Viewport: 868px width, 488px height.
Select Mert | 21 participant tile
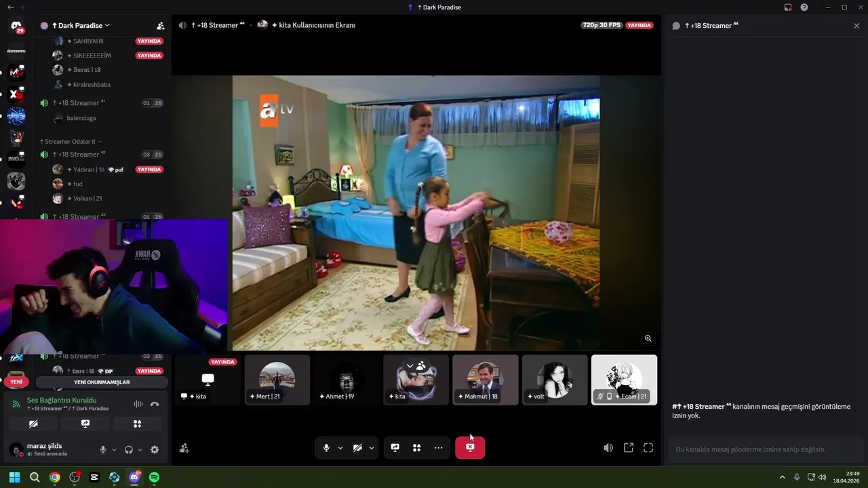[277, 380]
